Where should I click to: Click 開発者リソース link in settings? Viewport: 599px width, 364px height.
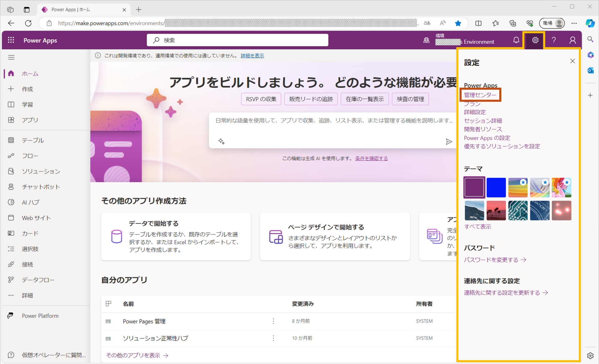coord(483,129)
